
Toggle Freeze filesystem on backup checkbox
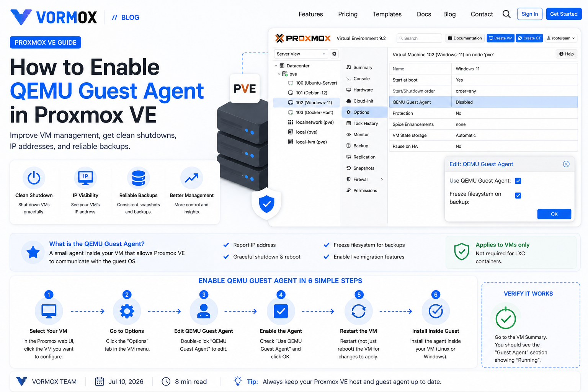tap(518, 196)
